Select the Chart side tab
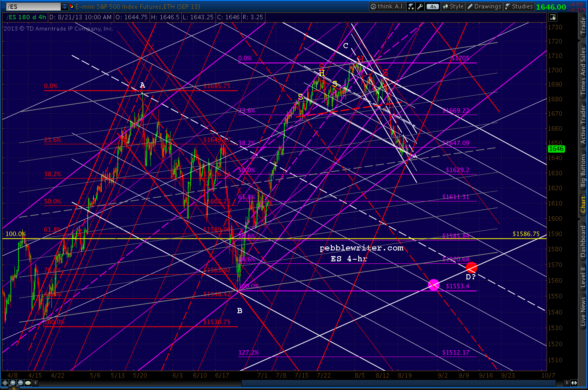 (583, 205)
